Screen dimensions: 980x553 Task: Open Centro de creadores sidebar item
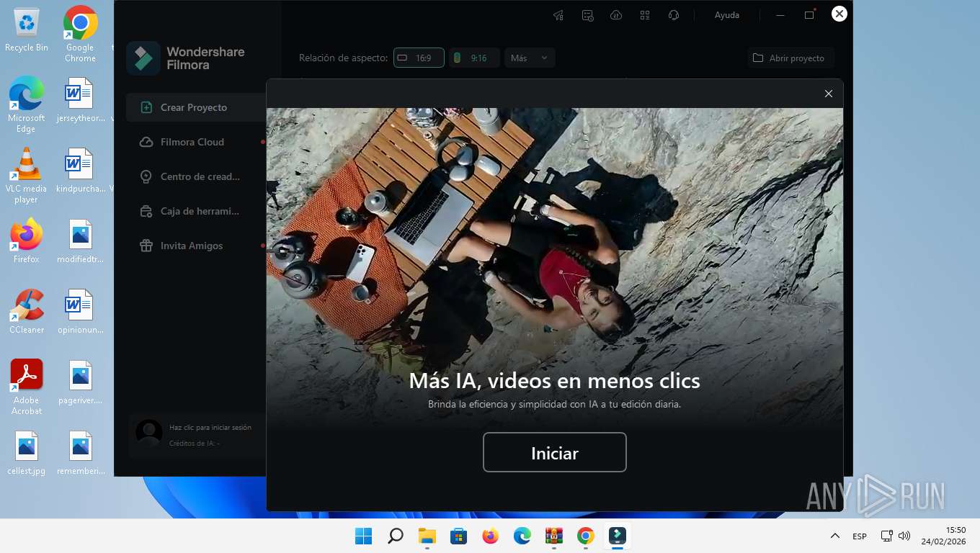coord(196,176)
